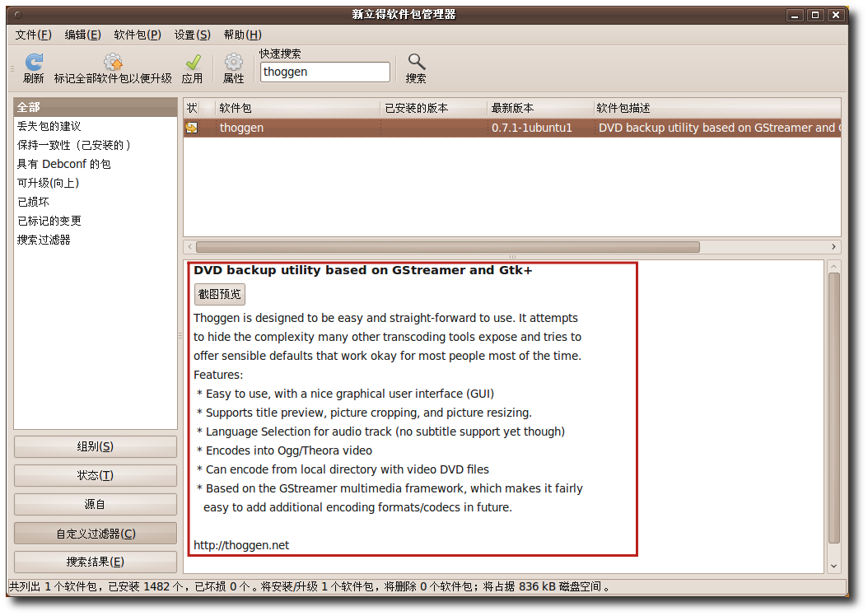Click Mark All Upgrades (标记全部软件包以便升级) icon

click(x=113, y=62)
